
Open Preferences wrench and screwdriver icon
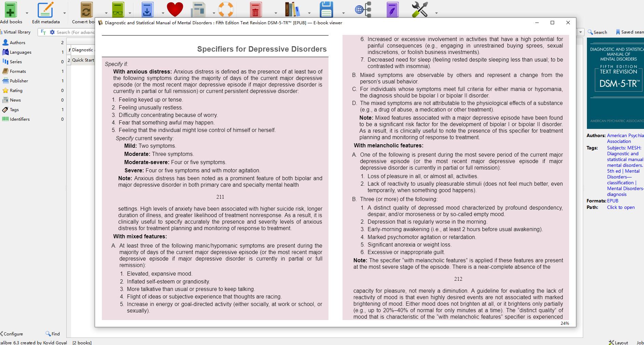click(419, 10)
